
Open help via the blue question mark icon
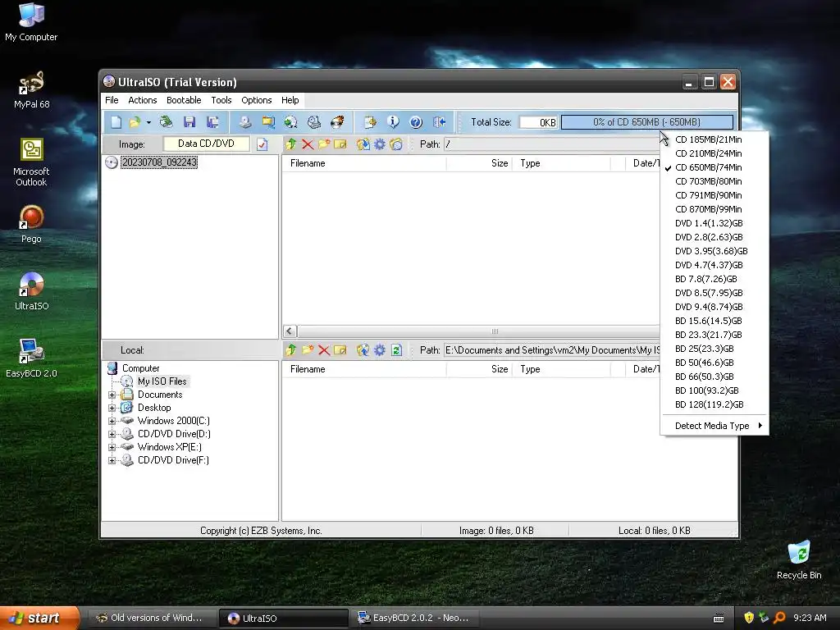(416, 122)
